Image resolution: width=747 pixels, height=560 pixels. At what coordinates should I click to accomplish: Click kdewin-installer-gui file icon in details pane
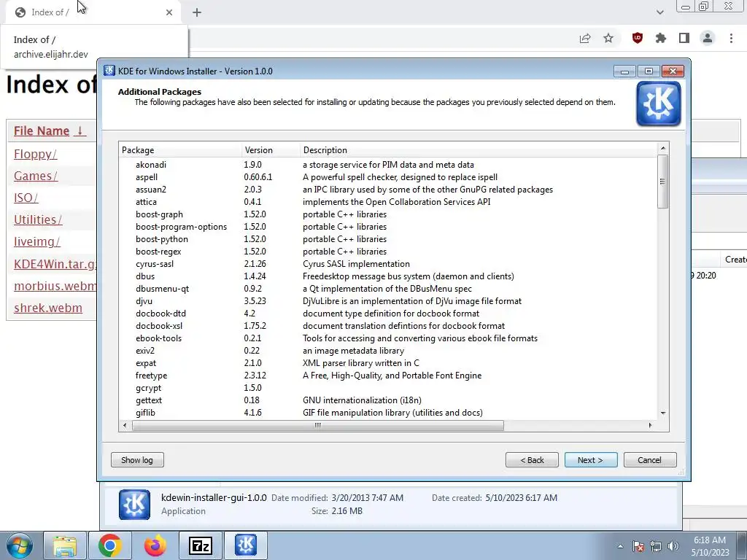[134, 505]
